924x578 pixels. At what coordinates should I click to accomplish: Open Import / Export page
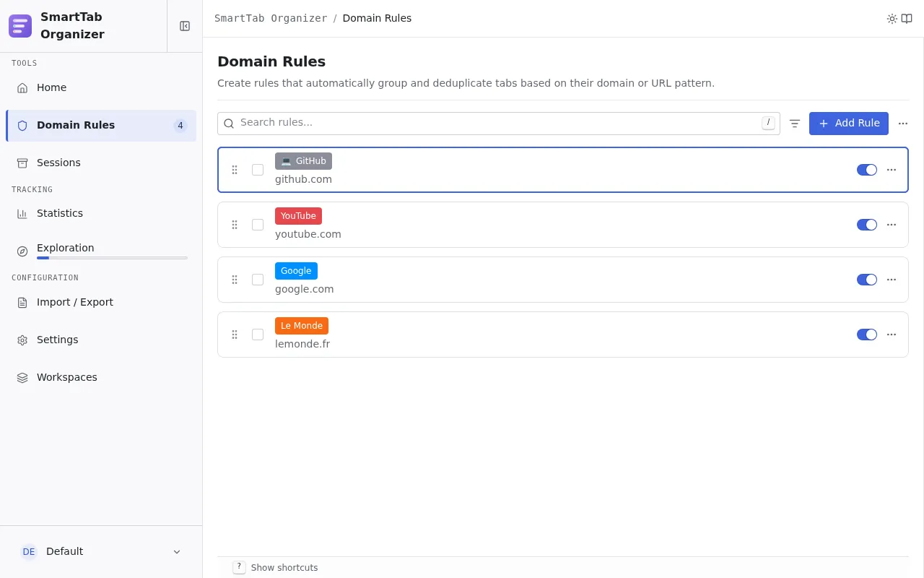coord(101,303)
